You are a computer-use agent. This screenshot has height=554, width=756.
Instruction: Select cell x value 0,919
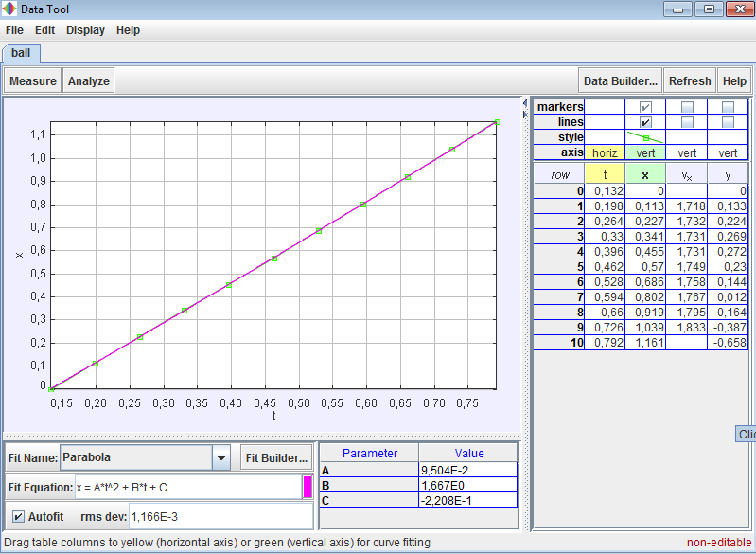(645, 313)
